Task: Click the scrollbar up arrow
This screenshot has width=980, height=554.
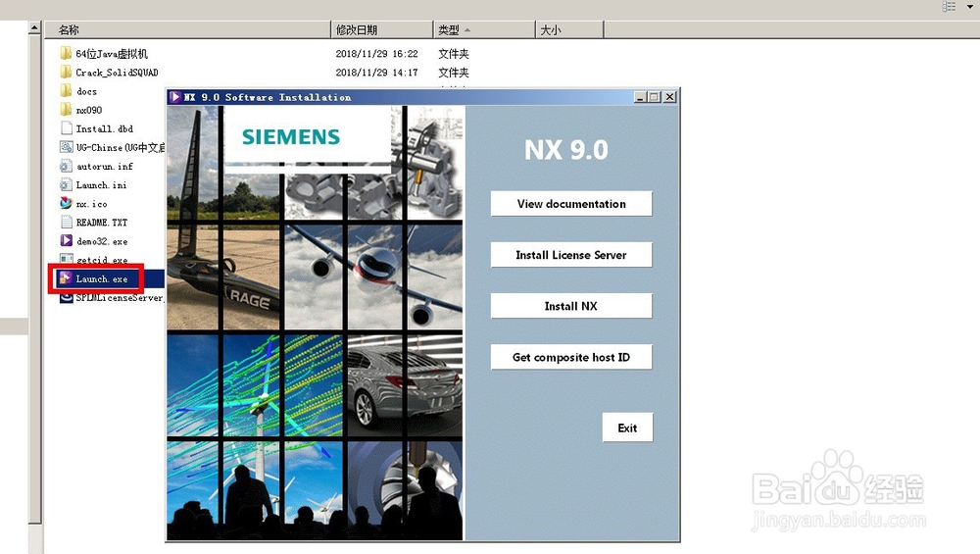Action: click(35, 27)
